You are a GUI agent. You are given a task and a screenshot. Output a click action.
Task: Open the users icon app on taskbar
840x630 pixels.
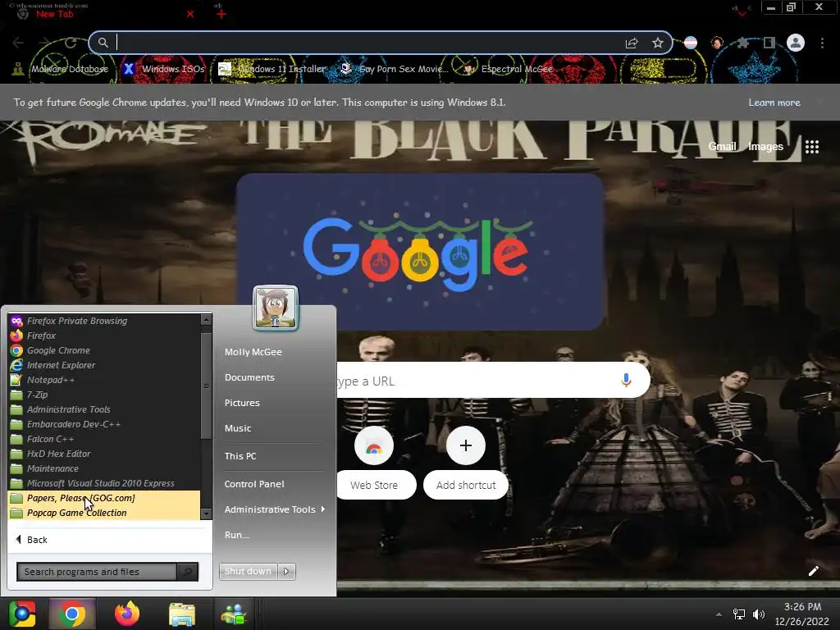tap(234, 614)
